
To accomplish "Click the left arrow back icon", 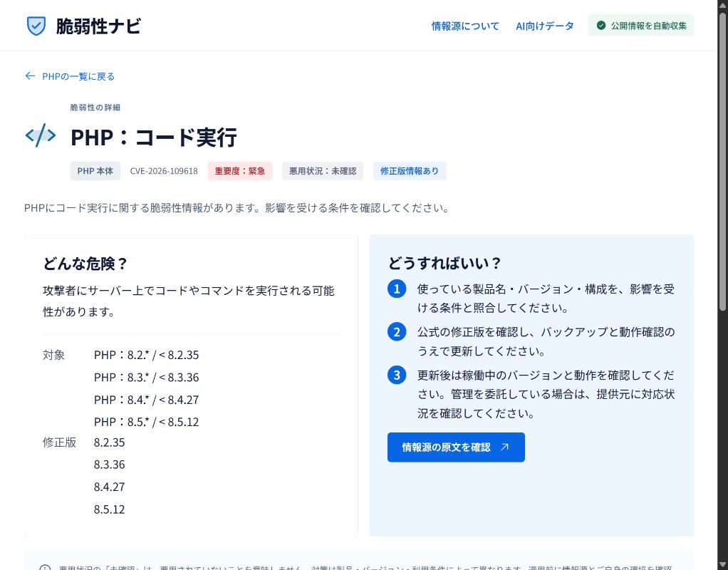I will click(30, 76).
